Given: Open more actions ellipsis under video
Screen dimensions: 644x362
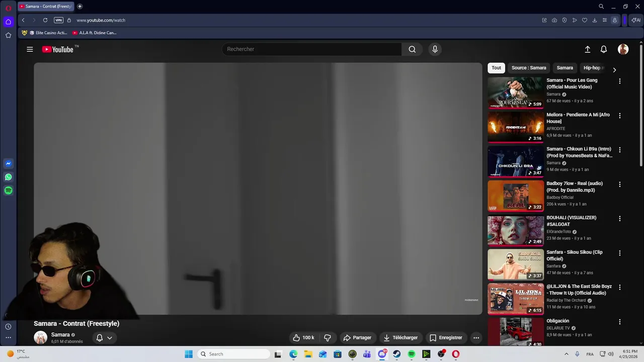Looking at the screenshot, I should 476,338.
